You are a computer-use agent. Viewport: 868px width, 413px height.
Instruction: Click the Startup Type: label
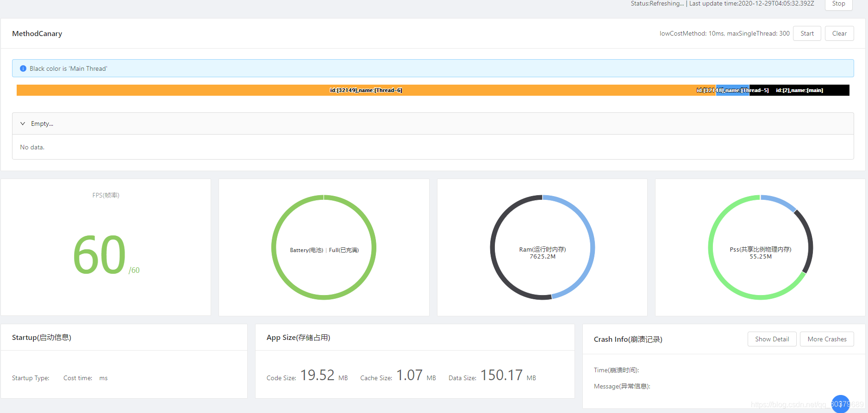pyautogui.click(x=31, y=378)
